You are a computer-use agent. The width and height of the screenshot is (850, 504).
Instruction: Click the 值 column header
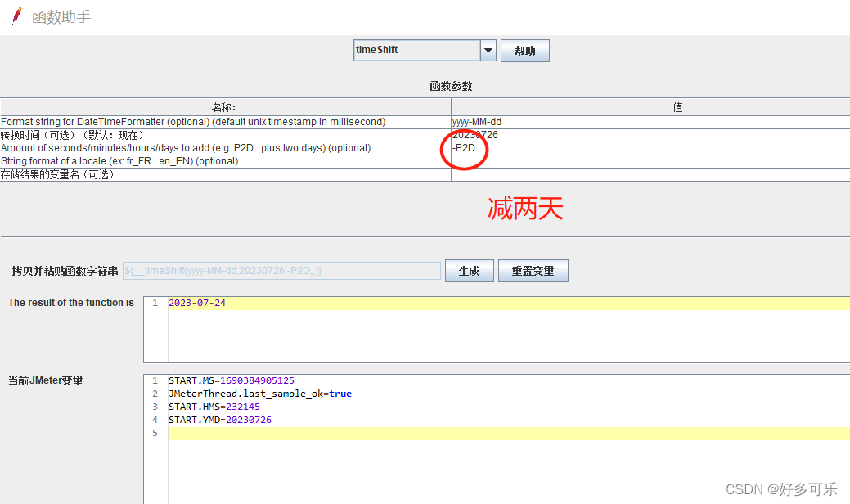click(650, 107)
